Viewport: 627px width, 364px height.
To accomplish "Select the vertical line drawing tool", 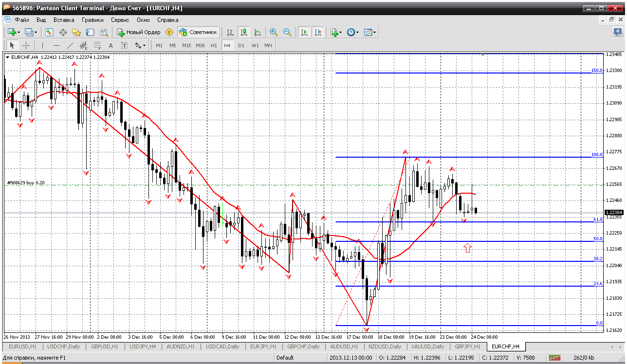I will click(42, 45).
